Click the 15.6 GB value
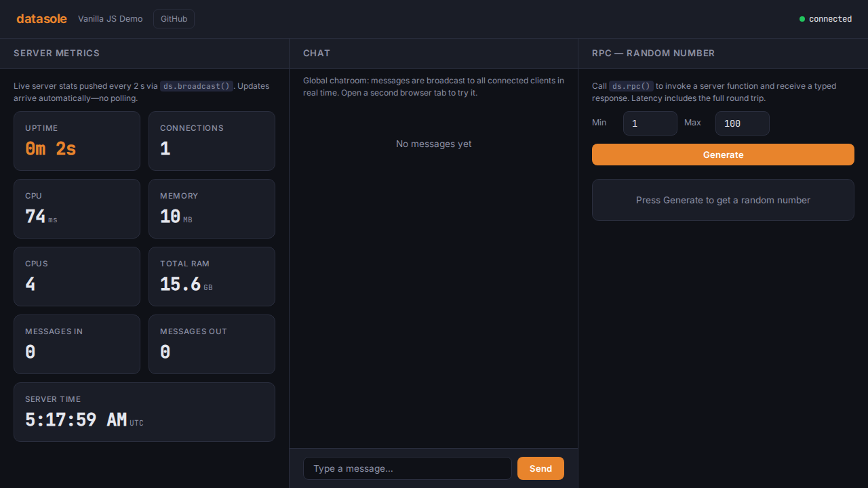Screen dimensions: 868x488 click(x=186, y=284)
